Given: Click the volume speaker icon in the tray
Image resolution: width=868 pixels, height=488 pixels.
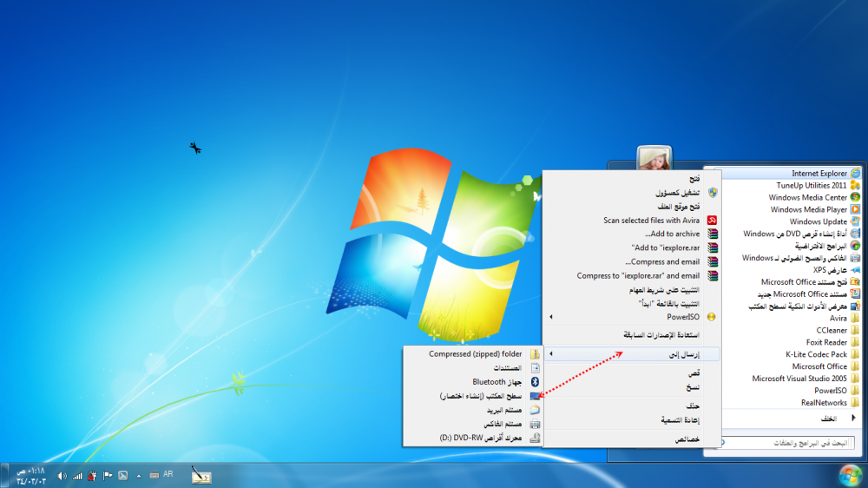Looking at the screenshot, I should click(x=62, y=476).
